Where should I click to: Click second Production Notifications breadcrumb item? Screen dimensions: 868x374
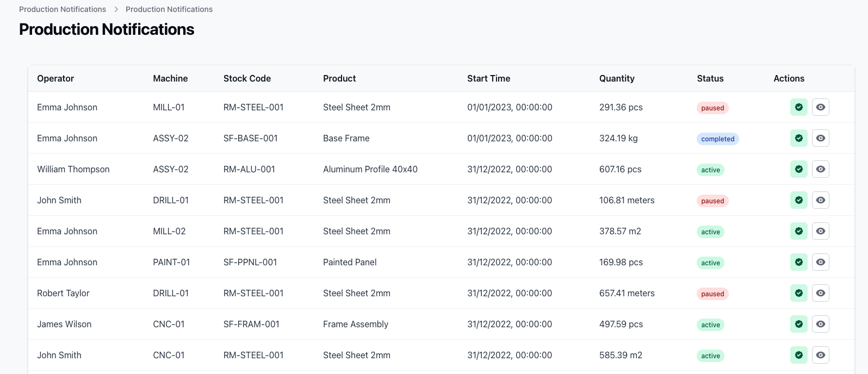pos(169,9)
